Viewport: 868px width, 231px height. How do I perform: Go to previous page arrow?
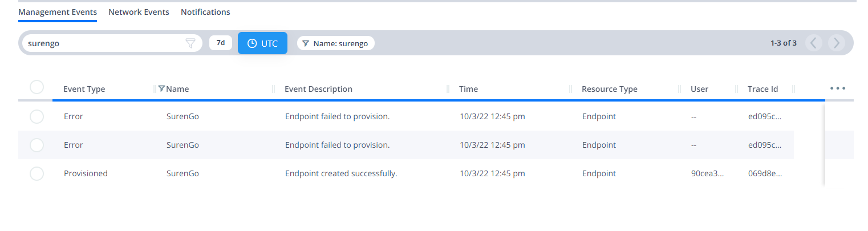point(814,43)
